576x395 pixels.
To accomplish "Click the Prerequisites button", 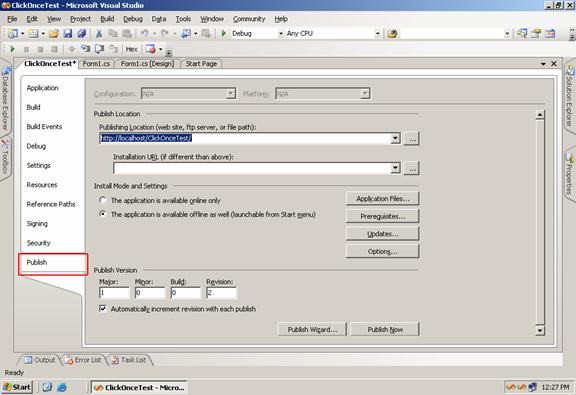I will coord(382,216).
